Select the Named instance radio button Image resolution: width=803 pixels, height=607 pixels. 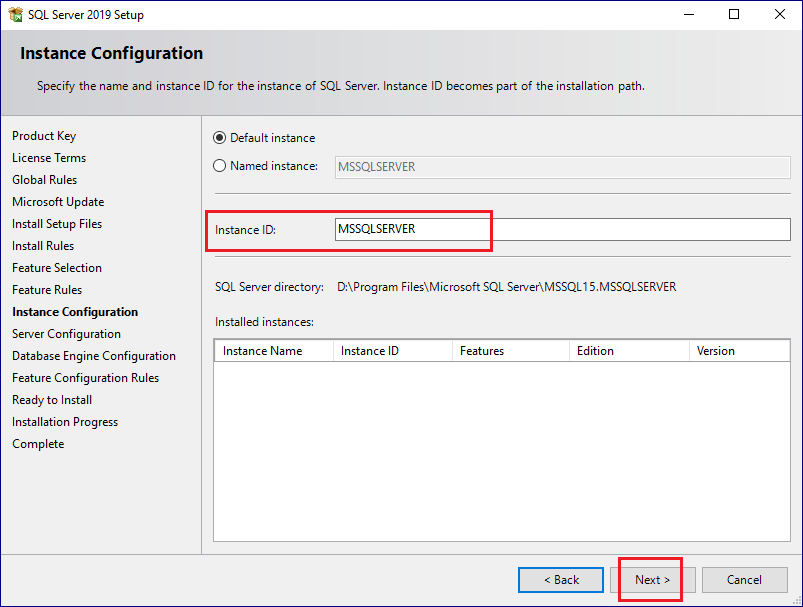[x=219, y=166]
